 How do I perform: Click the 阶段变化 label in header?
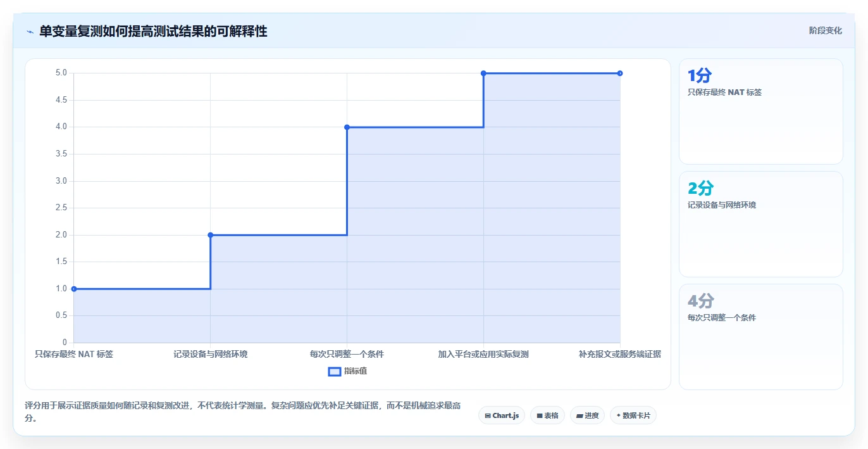point(825,30)
